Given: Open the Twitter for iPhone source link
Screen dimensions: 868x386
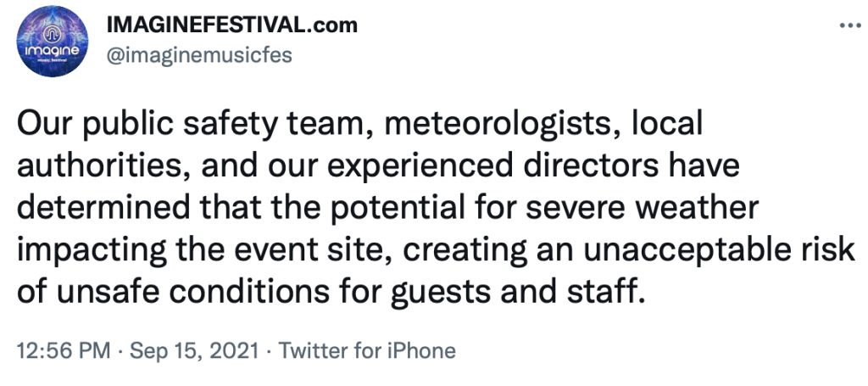Looking at the screenshot, I should (366, 350).
